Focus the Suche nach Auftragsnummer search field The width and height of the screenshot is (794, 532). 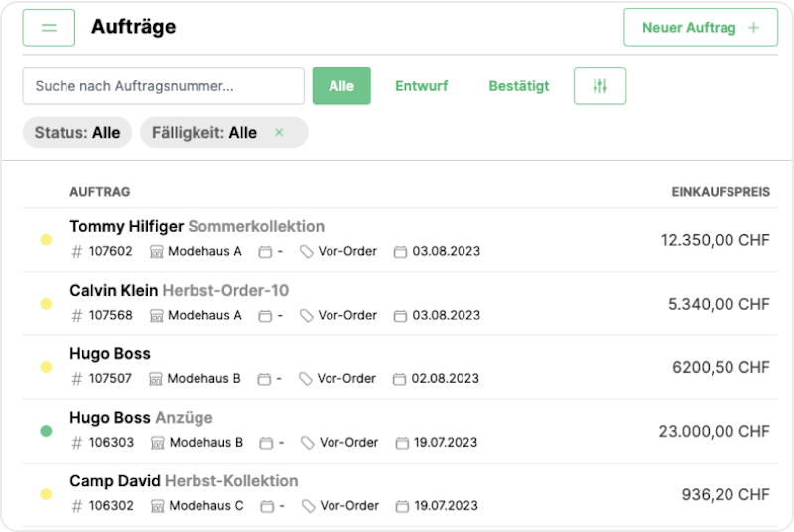click(163, 86)
